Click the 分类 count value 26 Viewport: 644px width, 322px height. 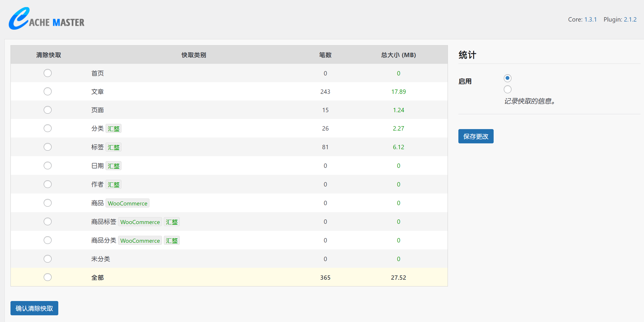coord(325,128)
